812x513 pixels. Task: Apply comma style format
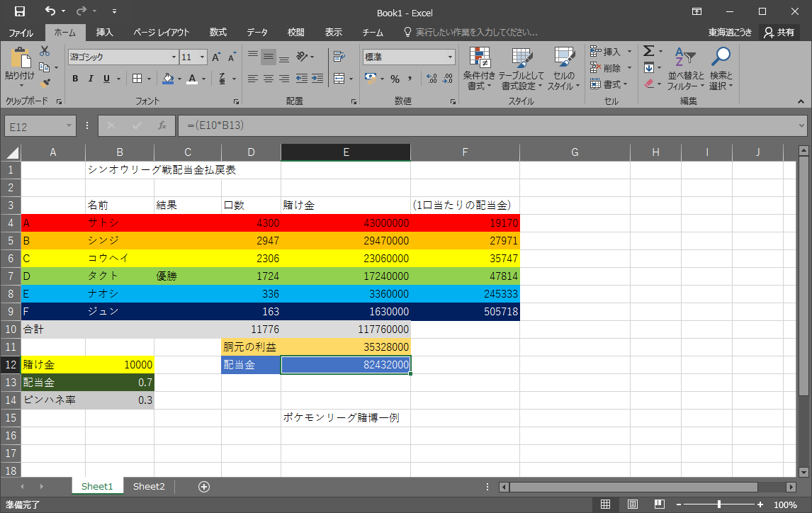410,79
